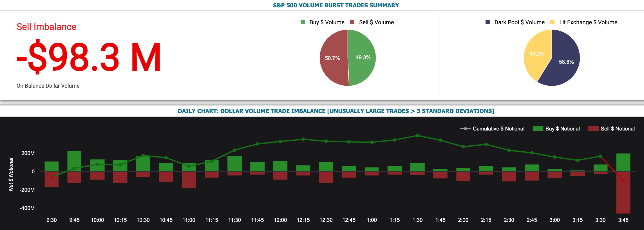This screenshot has height=230, width=644.
Task: Click the green buy bar at 12:00
Action: click(280, 166)
